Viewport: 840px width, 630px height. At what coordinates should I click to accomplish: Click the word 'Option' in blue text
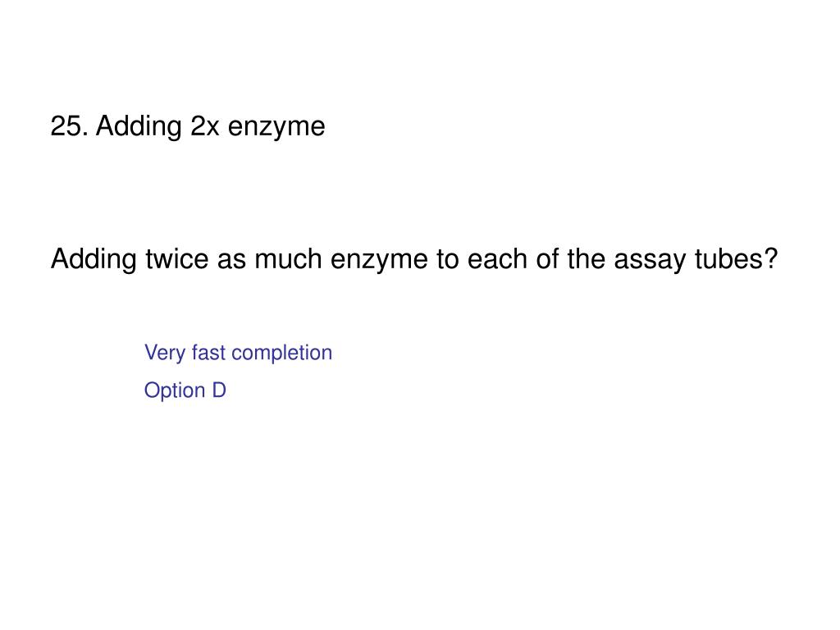click(175, 390)
